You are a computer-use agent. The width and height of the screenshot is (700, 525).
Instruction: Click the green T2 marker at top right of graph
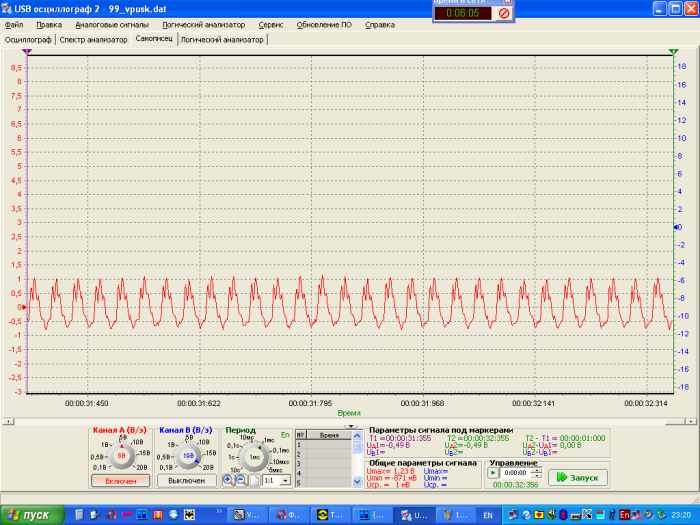673,52
